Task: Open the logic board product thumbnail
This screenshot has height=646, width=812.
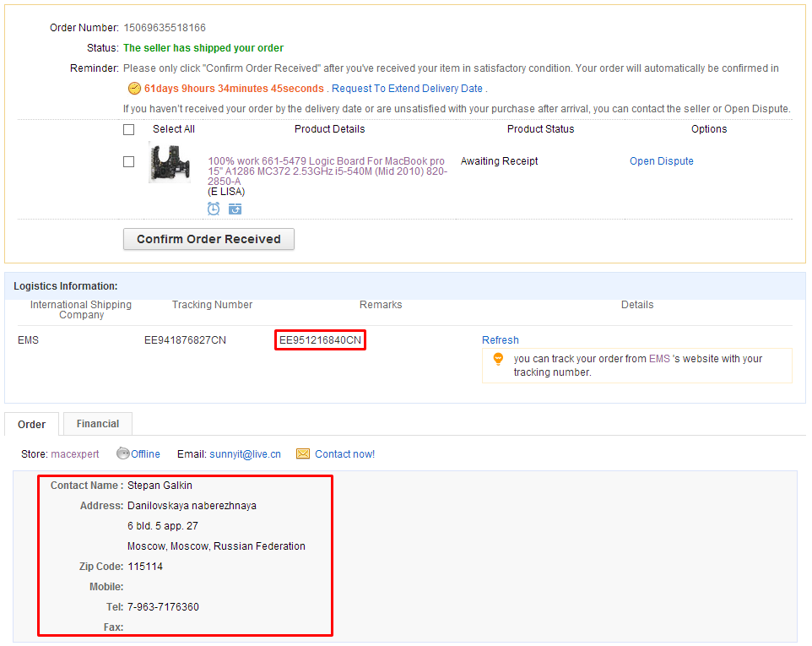Action: click(x=170, y=163)
